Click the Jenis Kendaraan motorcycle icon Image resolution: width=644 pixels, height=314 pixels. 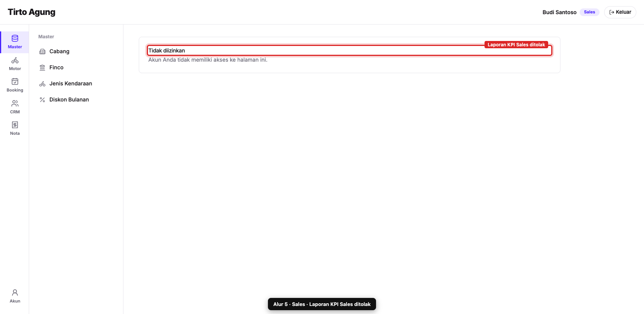(43, 83)
